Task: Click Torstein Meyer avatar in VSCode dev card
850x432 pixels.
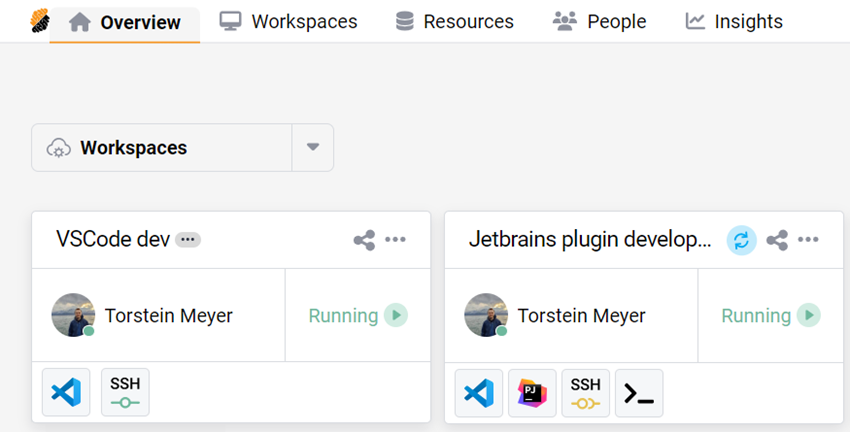Action: (x=73, y=316)
